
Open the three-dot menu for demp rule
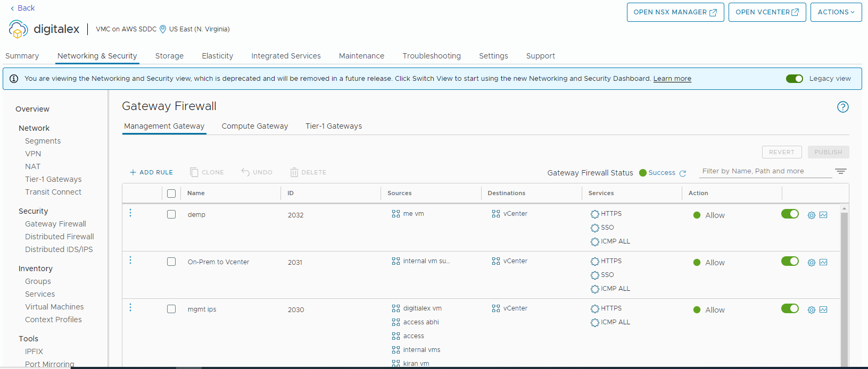[x=130, y=213]
